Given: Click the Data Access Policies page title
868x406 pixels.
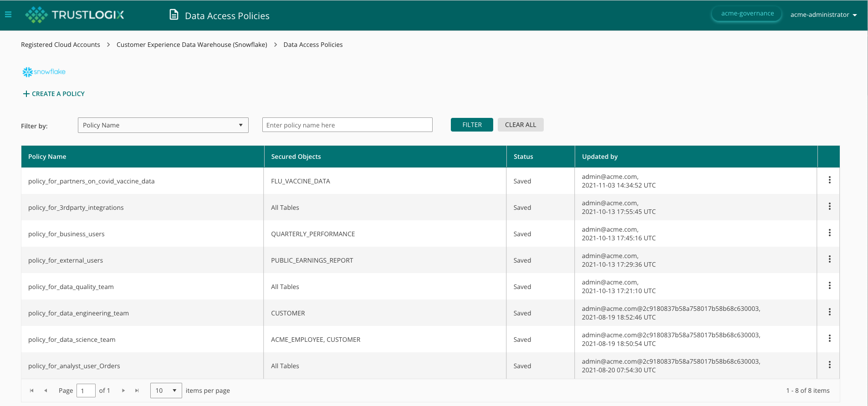Looking at the screenshot, I should (227, 15).
